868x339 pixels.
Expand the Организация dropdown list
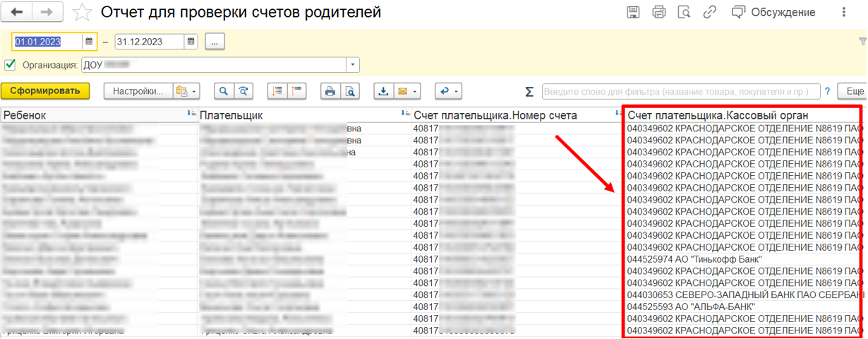352,65
